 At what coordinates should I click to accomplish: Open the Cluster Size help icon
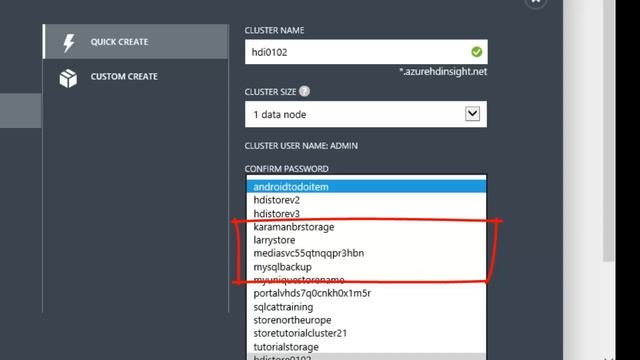[x=304, y=91]
